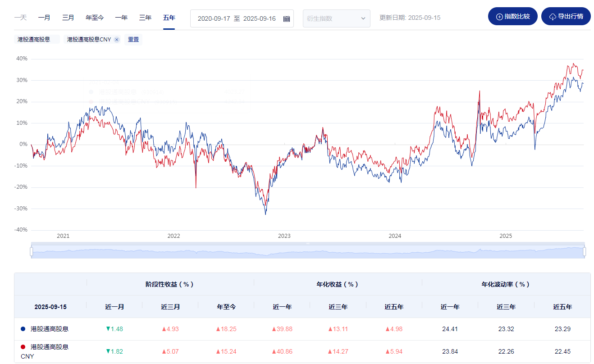
Task: Click the 港股通高股息 index tag
Action: point(34,40)
